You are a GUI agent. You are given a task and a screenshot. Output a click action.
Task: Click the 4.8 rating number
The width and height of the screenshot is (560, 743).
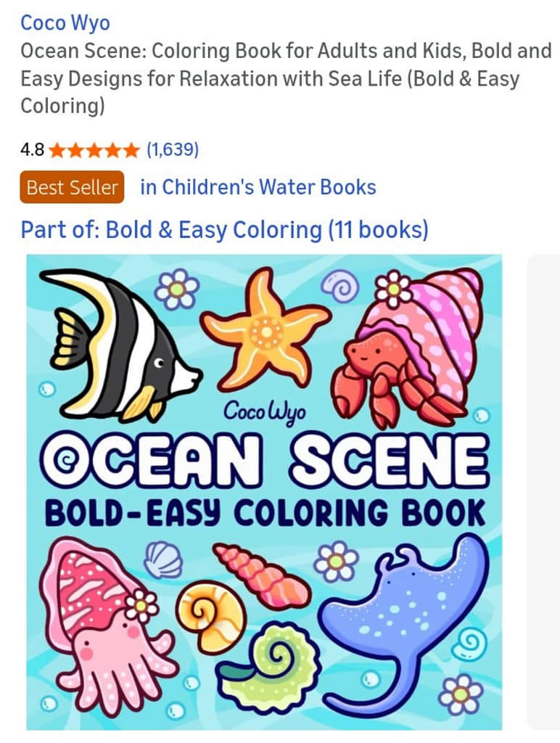pyautogui.click(x=32, y=150)
